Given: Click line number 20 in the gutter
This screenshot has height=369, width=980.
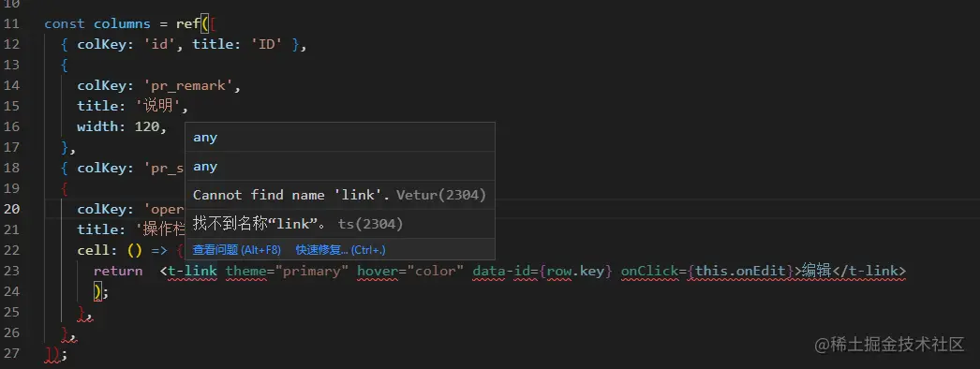Looking at the screenshot, I should tap(11, 209).
